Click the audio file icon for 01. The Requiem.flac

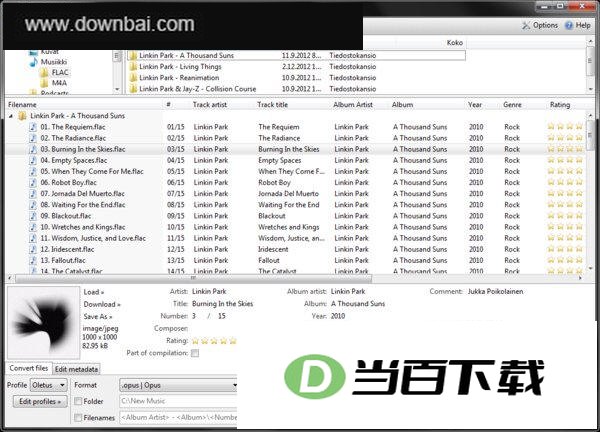(x=34, y=127)
